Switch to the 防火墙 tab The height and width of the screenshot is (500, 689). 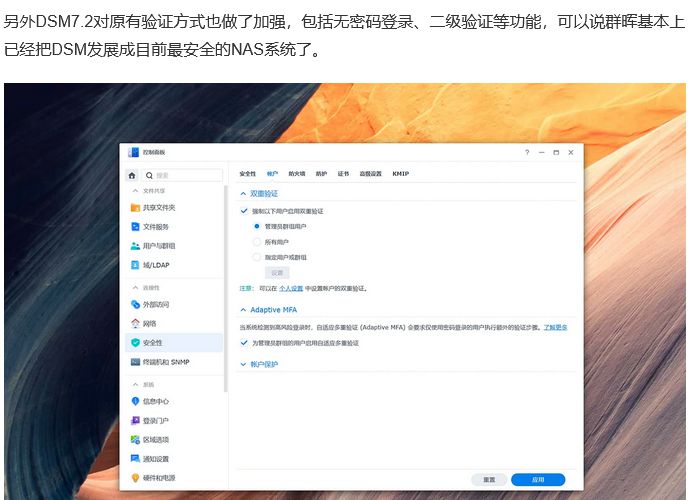click(297, 174)
